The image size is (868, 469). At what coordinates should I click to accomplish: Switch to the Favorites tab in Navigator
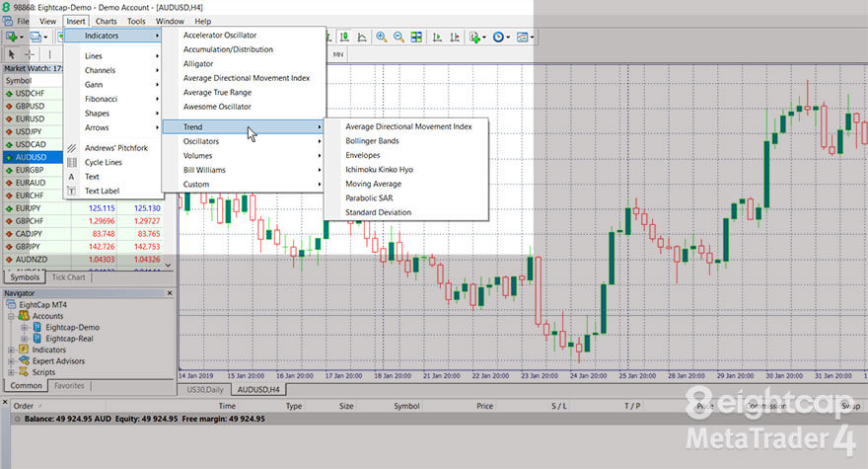point(69,385)
